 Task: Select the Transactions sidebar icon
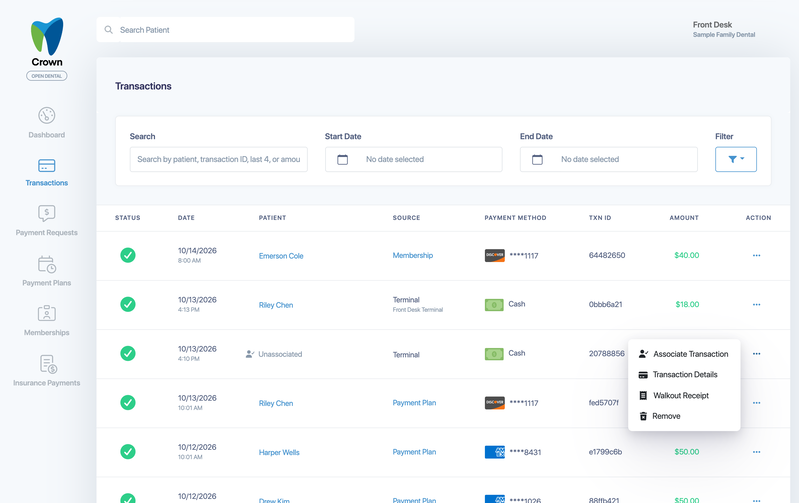pyautogui.click(x=46, y=166)
